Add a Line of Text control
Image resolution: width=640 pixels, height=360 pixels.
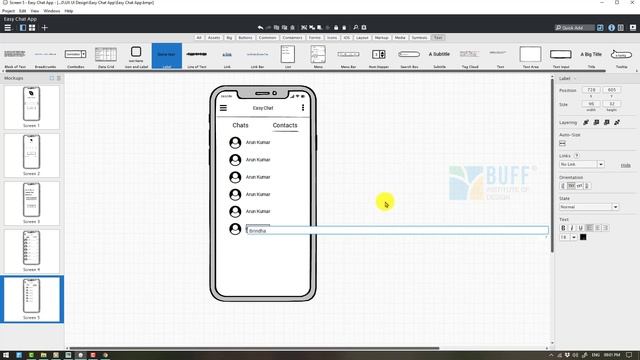[197, 57]
